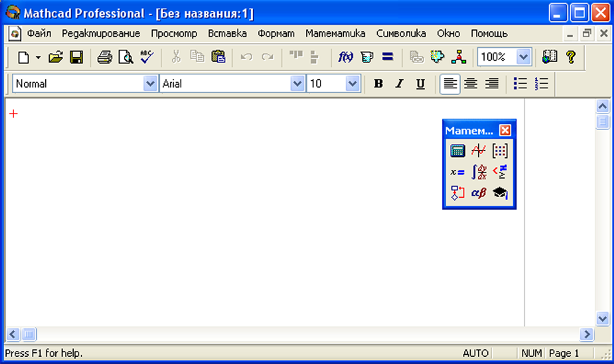This screenshot has height=364, width=614.
Task: Toggle Bold formatting
Action: pos(378,83)
